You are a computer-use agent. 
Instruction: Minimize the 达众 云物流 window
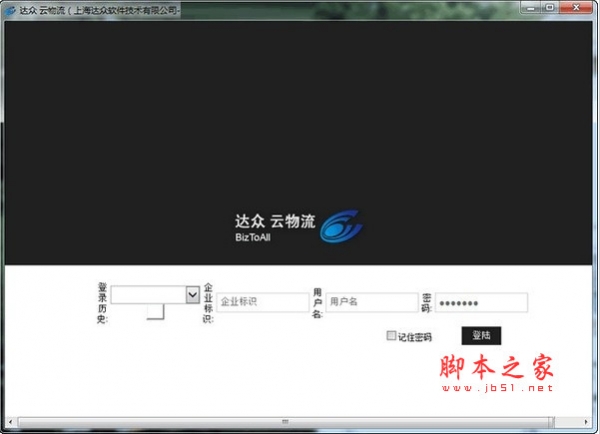click(x=531, y=8)
